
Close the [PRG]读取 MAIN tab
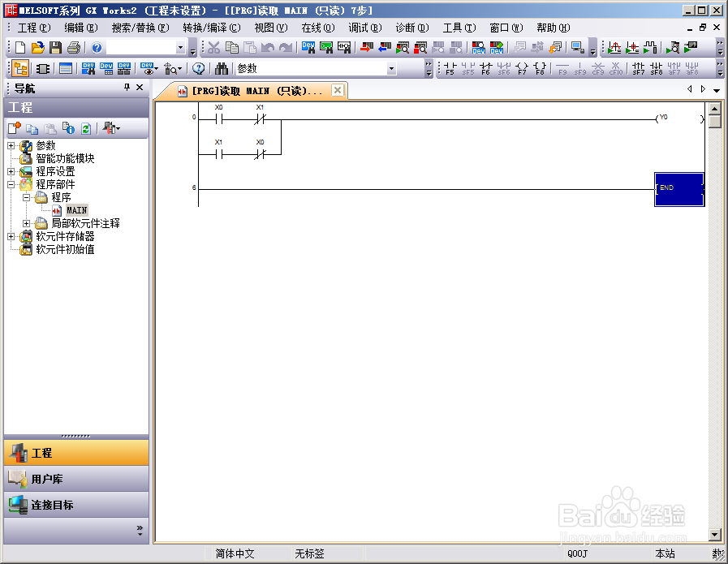point(338,90)
